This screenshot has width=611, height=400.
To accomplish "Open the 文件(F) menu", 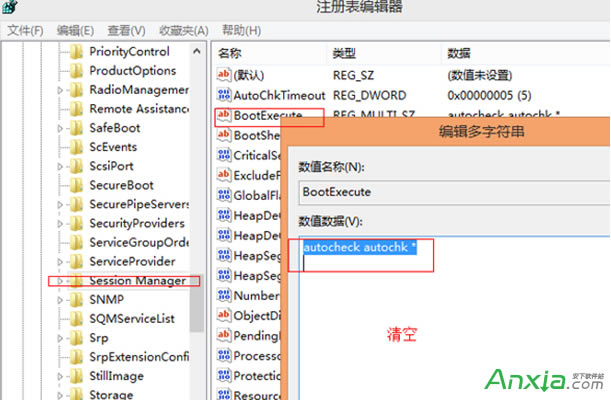I will [x=25, y=30].
